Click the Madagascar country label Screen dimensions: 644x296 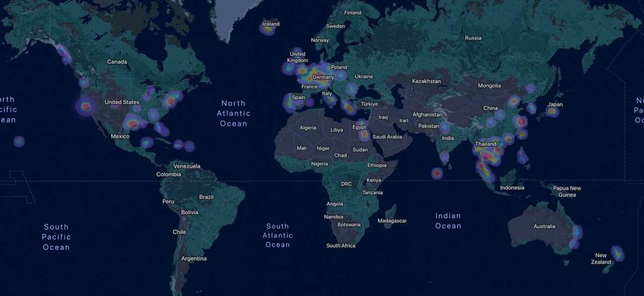click(x=392, y=220)
